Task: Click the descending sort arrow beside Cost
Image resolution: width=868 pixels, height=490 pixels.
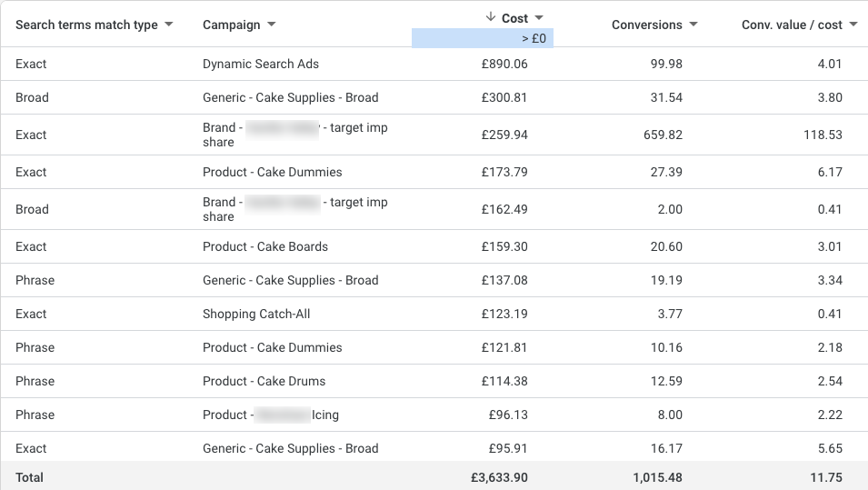Action: point(491,17)
